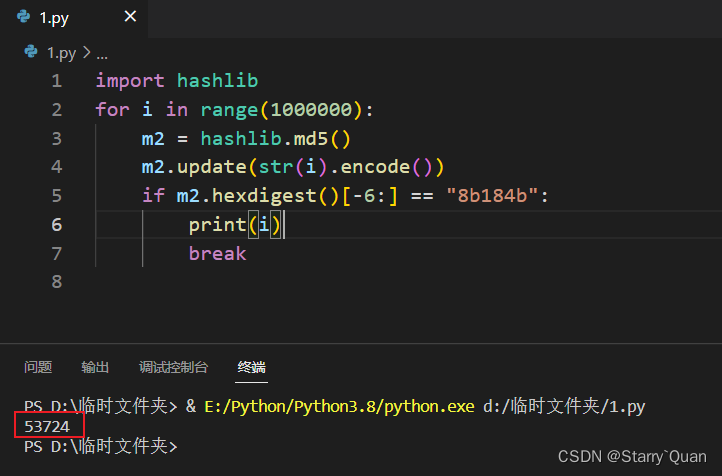The width and height of the screenshot is (722, 476).
Task: Click 'range' call on line 2
Action: 229,110
